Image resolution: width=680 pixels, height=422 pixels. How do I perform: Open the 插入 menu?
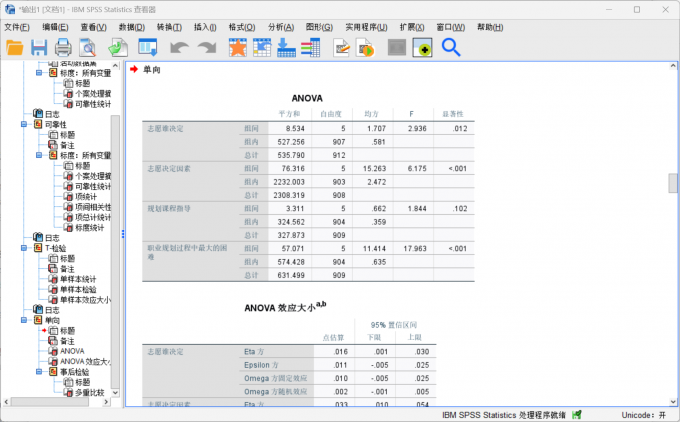coord(205,27)
